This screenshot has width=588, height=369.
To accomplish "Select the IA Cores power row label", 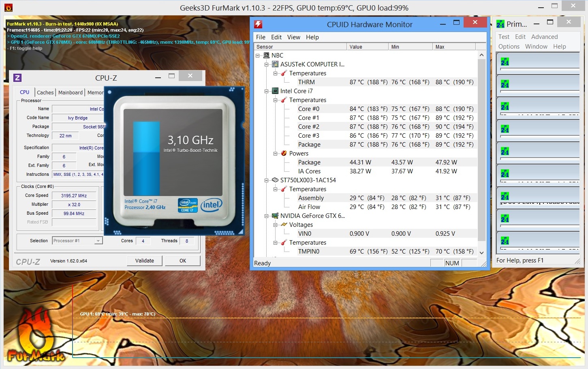I will [x=309, y=171].
